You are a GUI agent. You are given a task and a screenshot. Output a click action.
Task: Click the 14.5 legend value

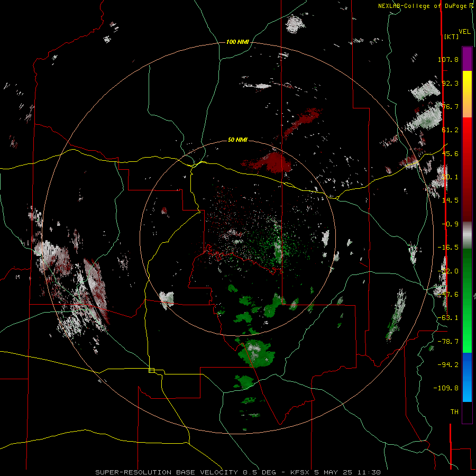click(x=450, y=200)
